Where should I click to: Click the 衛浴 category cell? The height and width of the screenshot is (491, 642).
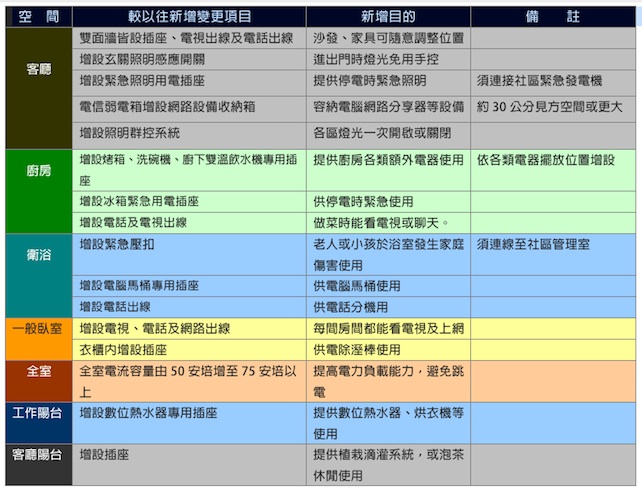38,255
